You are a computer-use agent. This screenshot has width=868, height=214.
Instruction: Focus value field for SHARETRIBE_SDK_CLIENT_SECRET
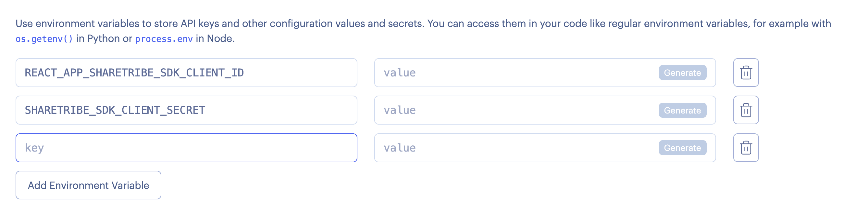point(515,110)
